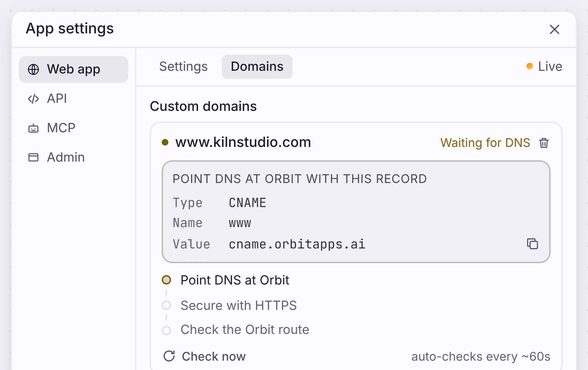Go to the Admin section
The width and height of the screenshot is (588, 370).
[73, 157]
